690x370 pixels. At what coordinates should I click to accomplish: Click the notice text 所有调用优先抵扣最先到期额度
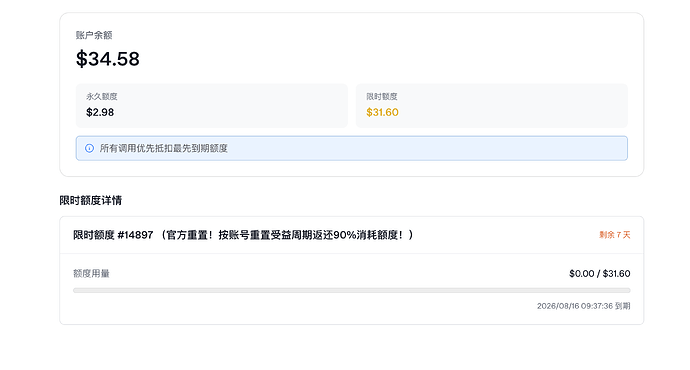pos(164,148)
